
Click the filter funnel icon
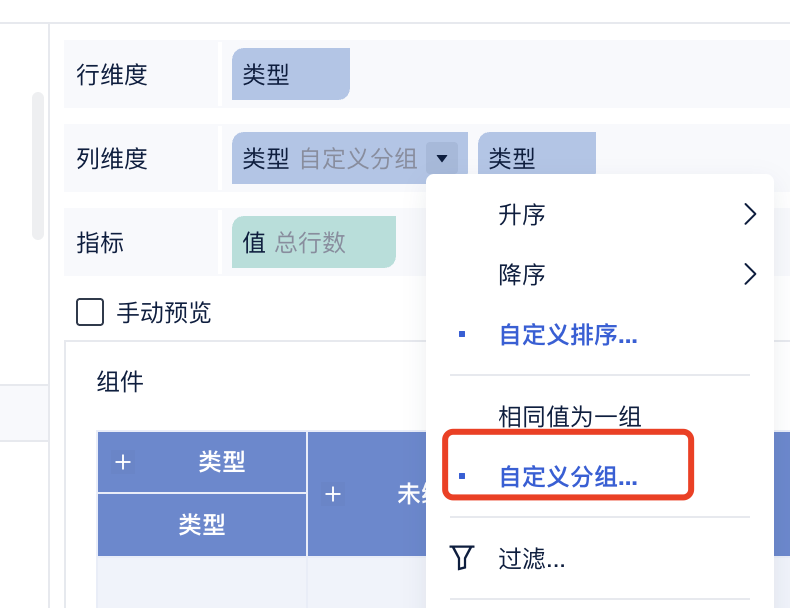tap(462, 558)
